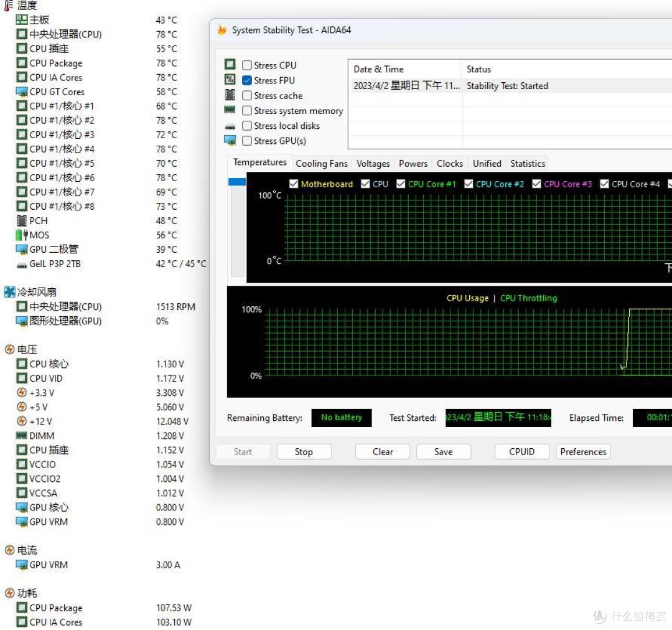Image resolution: width=672 pixels, height=630 pixels.
Task: Click the thermometer icon next to 温度
Action: [9, 5]
